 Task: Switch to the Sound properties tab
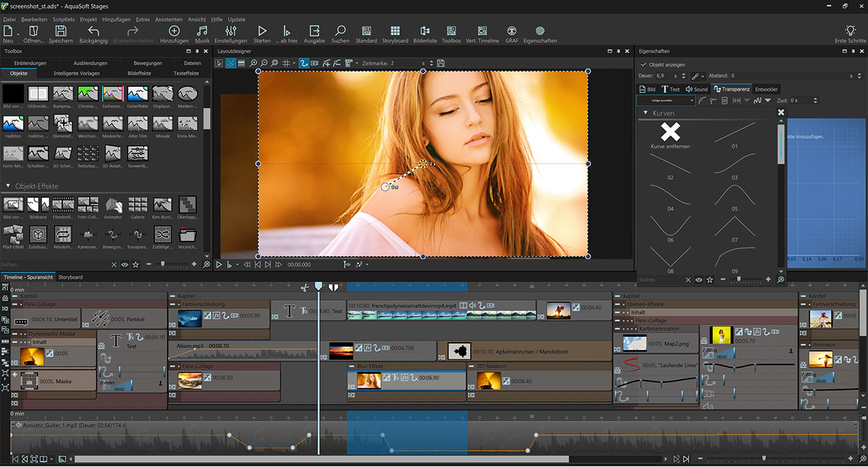click(697, 89)
